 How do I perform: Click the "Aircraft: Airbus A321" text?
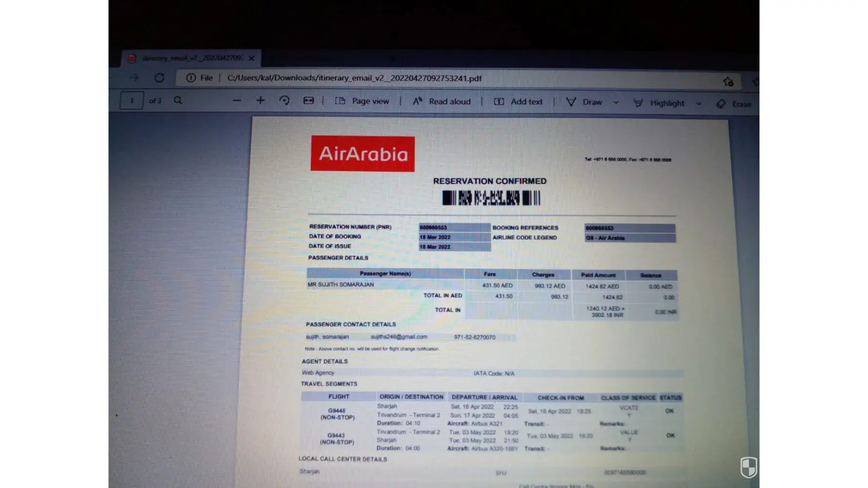pyautogui.click(x=475, y=424)
